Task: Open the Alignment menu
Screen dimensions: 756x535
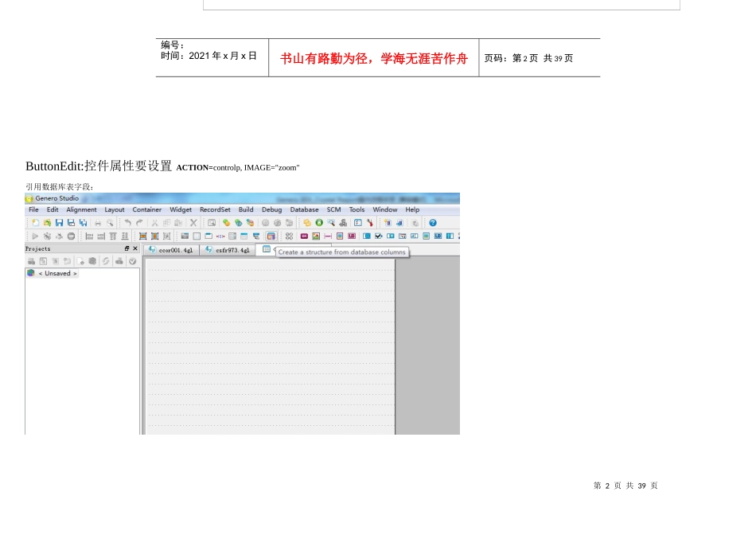Action: point(81,210)
